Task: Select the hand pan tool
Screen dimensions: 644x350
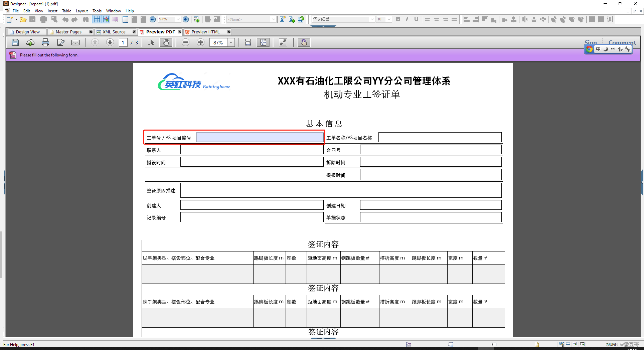Action: click(x=166, y=42)
